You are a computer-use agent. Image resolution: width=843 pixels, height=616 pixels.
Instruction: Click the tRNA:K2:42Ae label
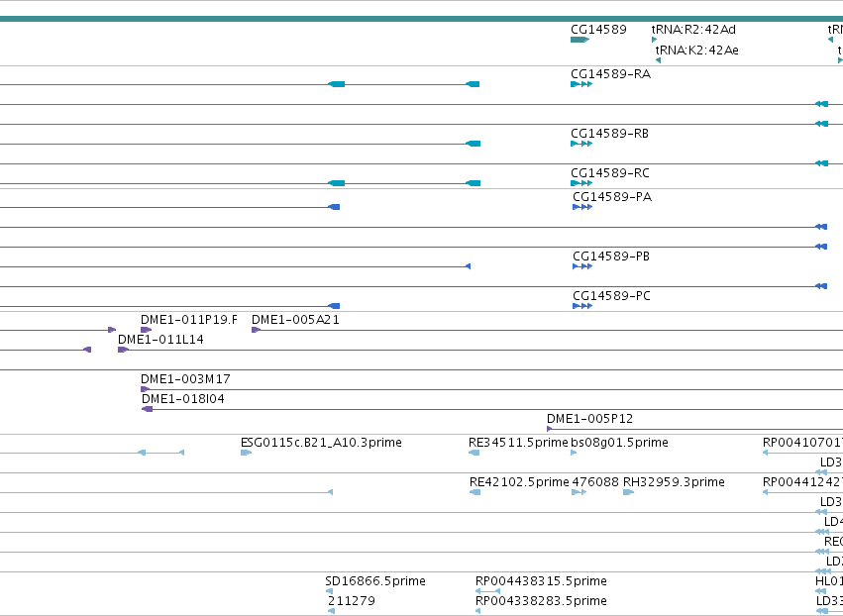(x=696, y=50)
